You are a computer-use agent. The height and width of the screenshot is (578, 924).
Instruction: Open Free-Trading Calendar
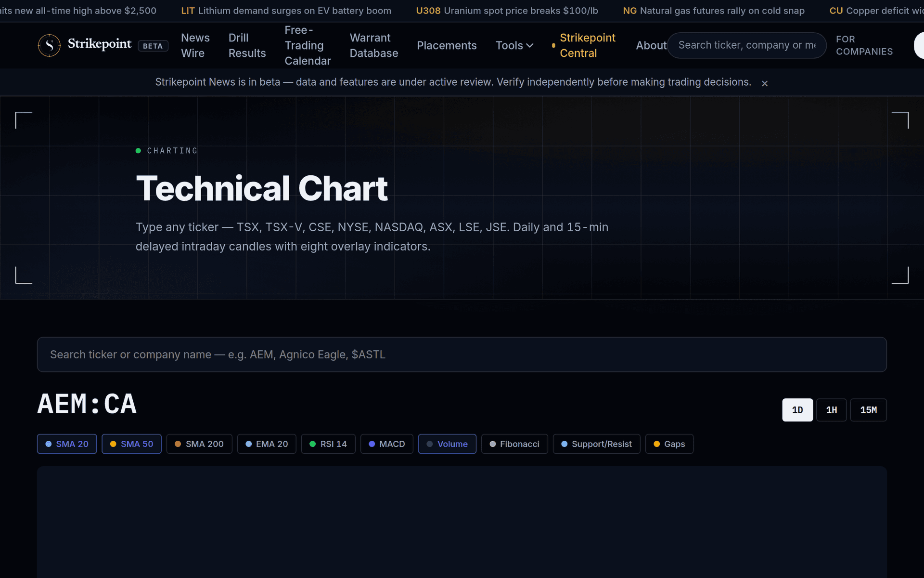[x=308, y=45]
